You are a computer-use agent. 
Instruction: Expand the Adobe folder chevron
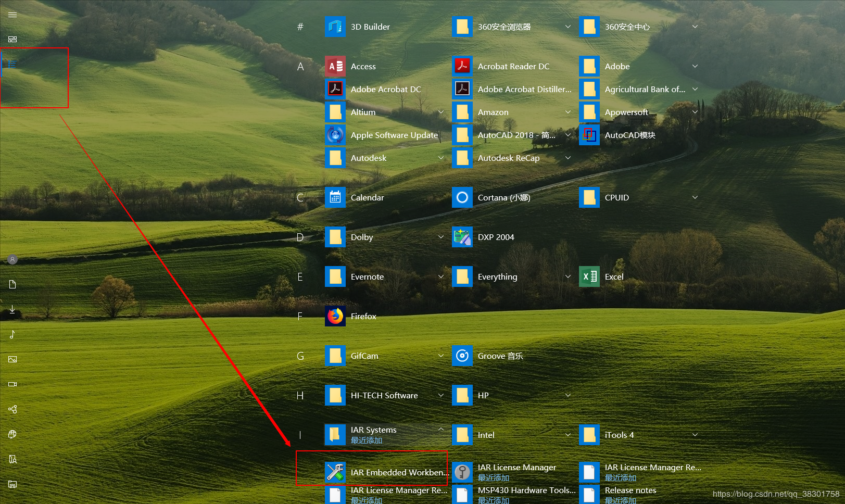click(x=695, y=66)
